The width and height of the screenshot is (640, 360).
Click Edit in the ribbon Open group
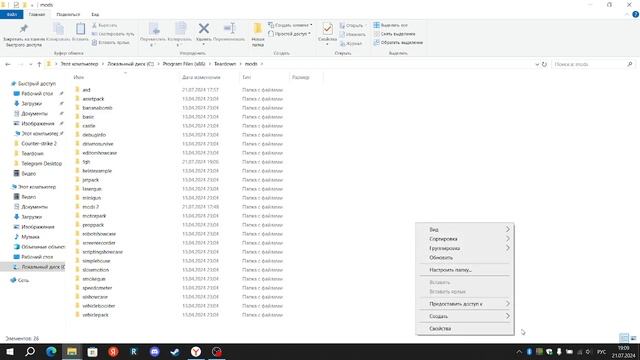point(352,34)
